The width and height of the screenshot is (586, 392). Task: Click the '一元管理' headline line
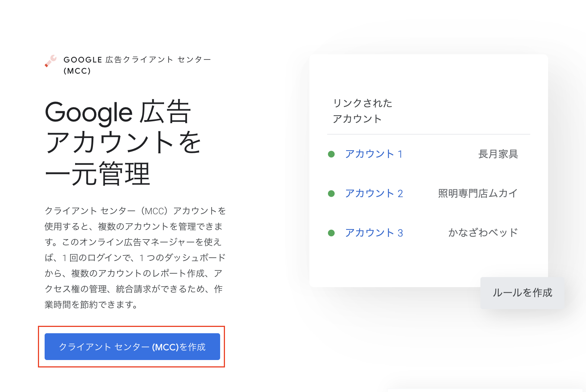(x=97, y=174)
